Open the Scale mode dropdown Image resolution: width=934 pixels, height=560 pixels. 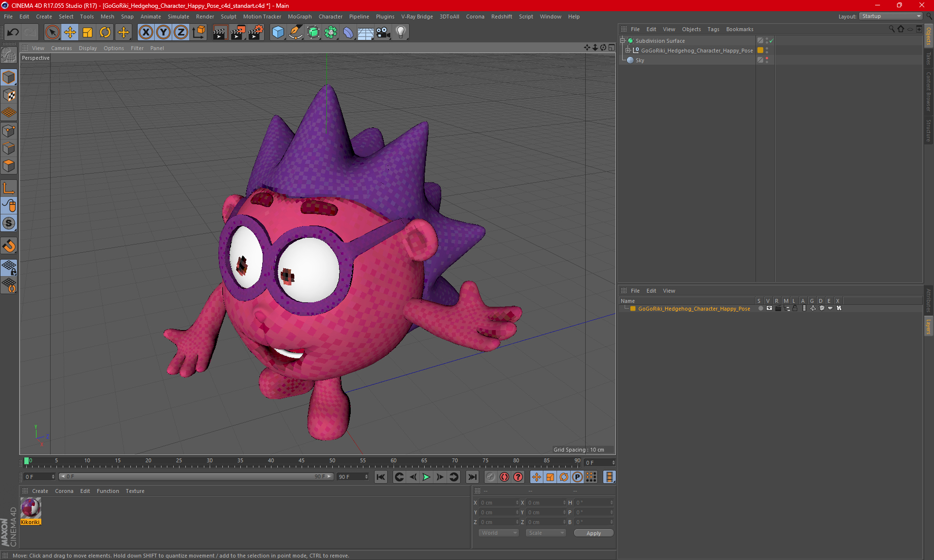point(546,533)
